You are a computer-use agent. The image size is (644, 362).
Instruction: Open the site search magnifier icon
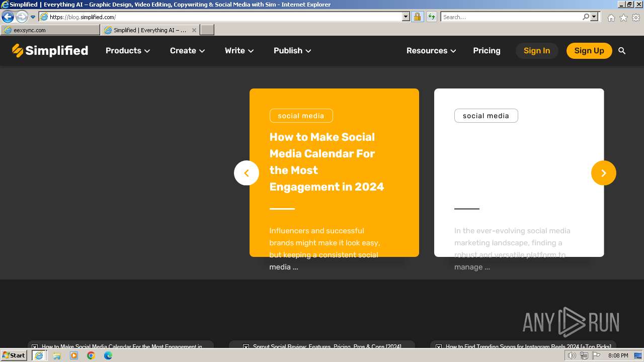622,51
